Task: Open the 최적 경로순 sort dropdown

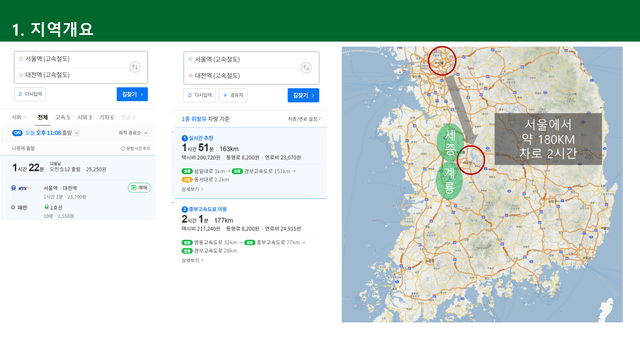Action: [x=133, y=133]
